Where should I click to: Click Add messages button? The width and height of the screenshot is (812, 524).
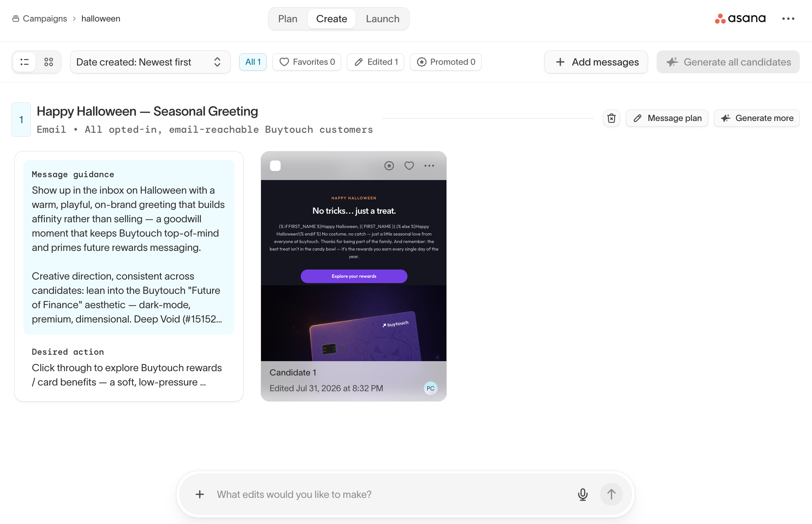pyautogui.click(x=596, y=62)
